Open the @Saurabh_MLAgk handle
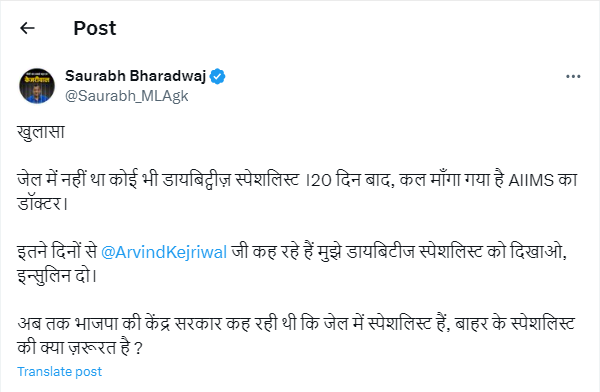Image resolution: width=600 pixels, height=392 pixels. [127, 96]
